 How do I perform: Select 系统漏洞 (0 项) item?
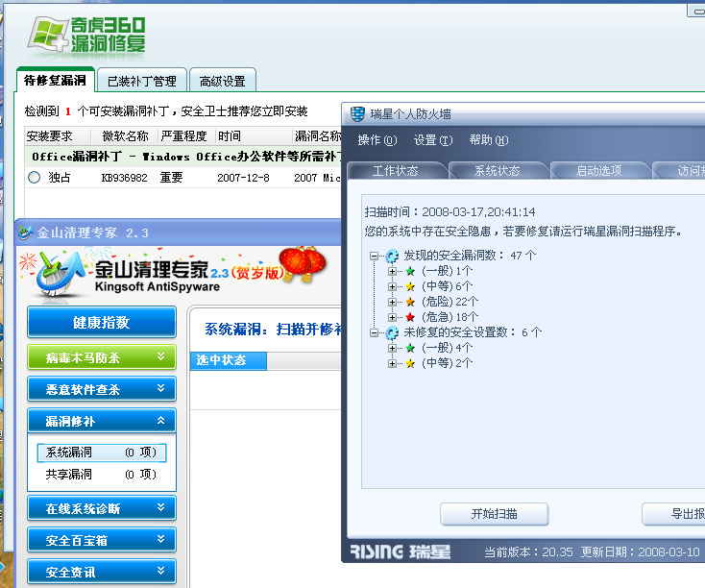102,453
